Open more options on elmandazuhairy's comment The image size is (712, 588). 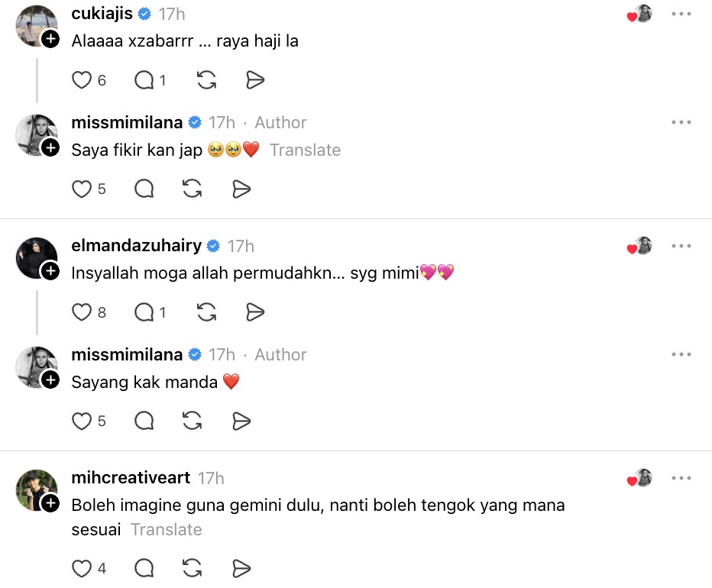pyautogui.click(x=681, y=246)
